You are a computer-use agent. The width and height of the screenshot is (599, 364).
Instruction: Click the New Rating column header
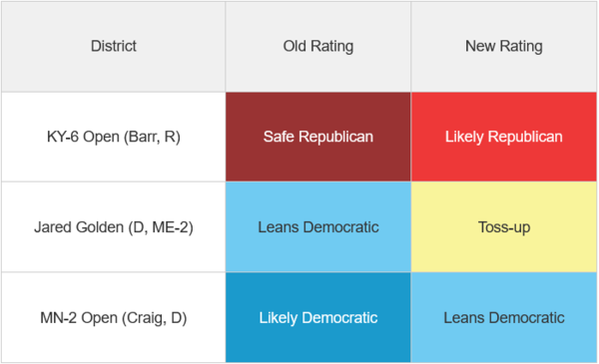[504, 46]
